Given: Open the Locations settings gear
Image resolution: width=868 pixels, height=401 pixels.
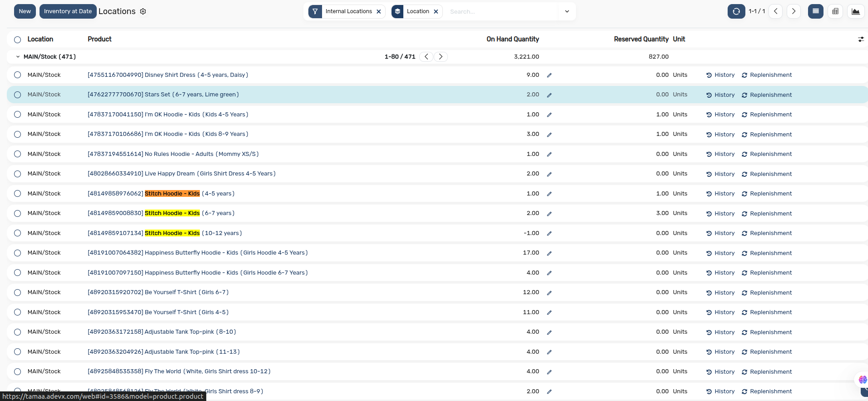Looking at the screenshot, I should pos(143,11).
